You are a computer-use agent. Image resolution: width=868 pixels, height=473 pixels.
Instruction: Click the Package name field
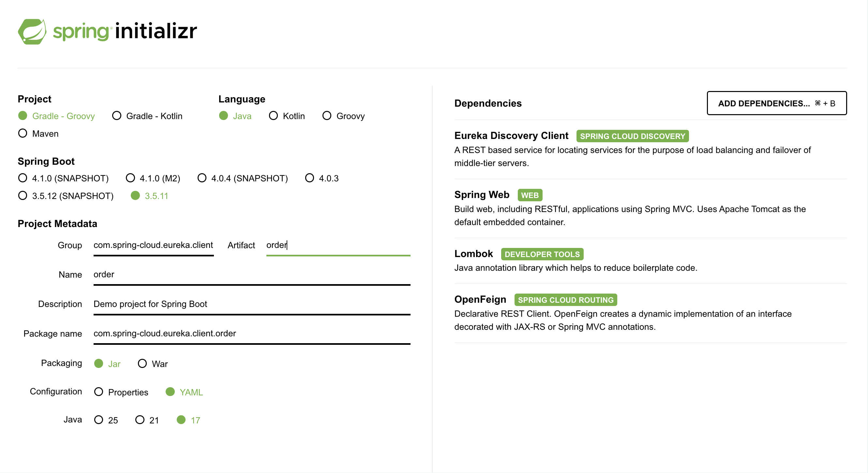point(252,334)
